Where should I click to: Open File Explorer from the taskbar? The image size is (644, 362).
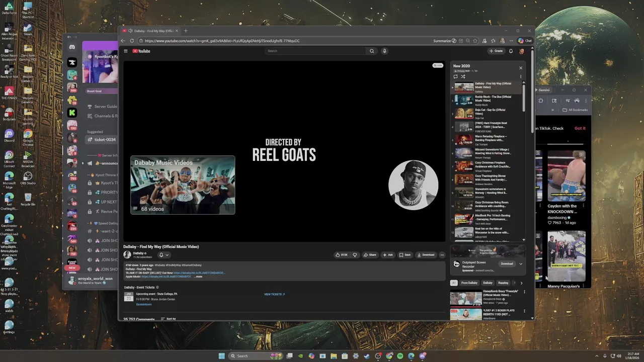334,356
